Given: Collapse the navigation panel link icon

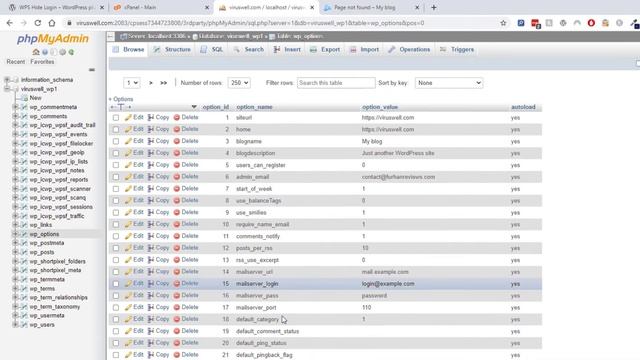Looking at the screenshot, I should pyautogui.click(x=92, y=70).
